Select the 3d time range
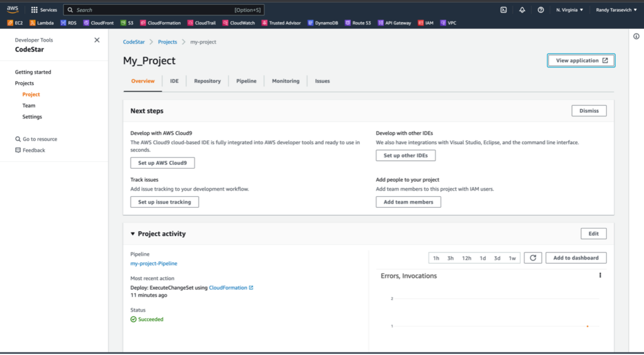This screenshot has width=644, height=355. (497, 258)
